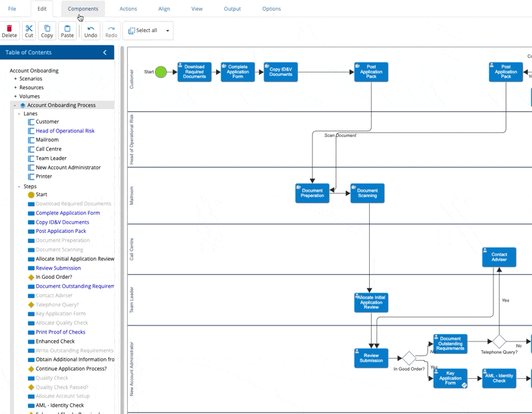The image size is (532, 414).
Task: Expand the Volumes tree node
Action: point(15,97)
